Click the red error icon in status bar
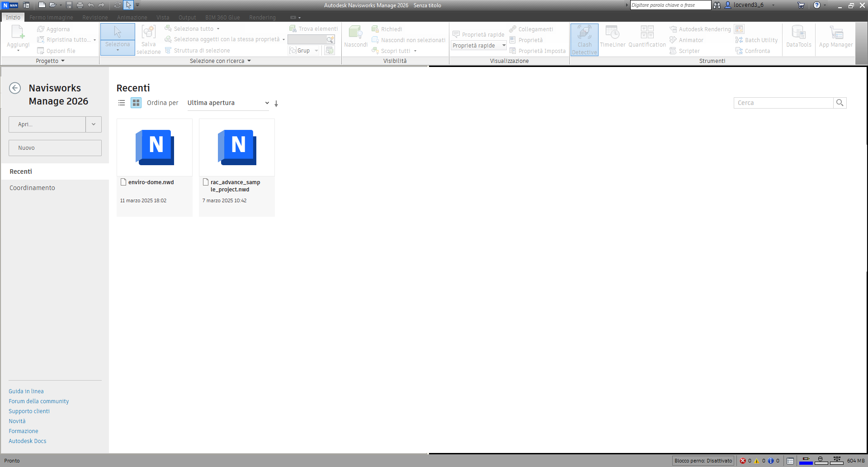868x467 pixels. tap(743, 461)
